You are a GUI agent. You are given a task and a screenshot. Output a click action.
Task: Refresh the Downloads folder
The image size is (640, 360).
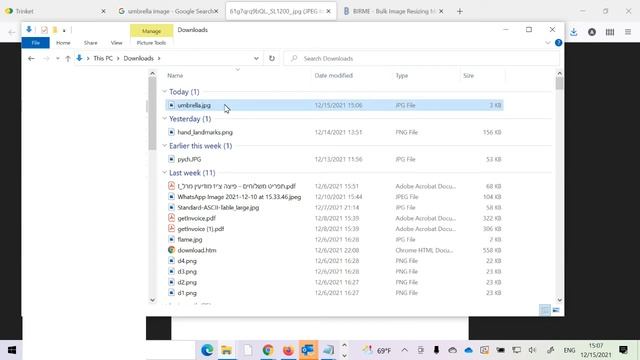point(272,58)
